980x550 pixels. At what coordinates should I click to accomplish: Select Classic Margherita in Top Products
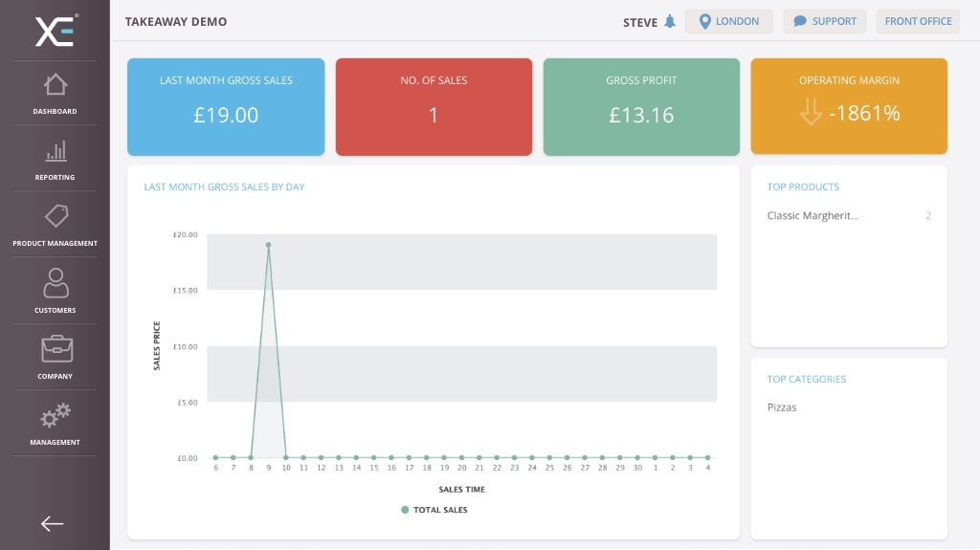813,216
